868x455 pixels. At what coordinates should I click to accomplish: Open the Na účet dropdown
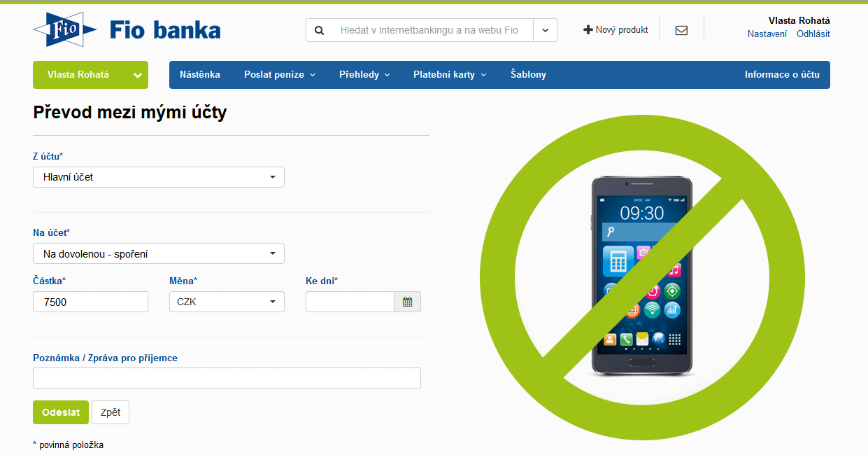[159, 253]
